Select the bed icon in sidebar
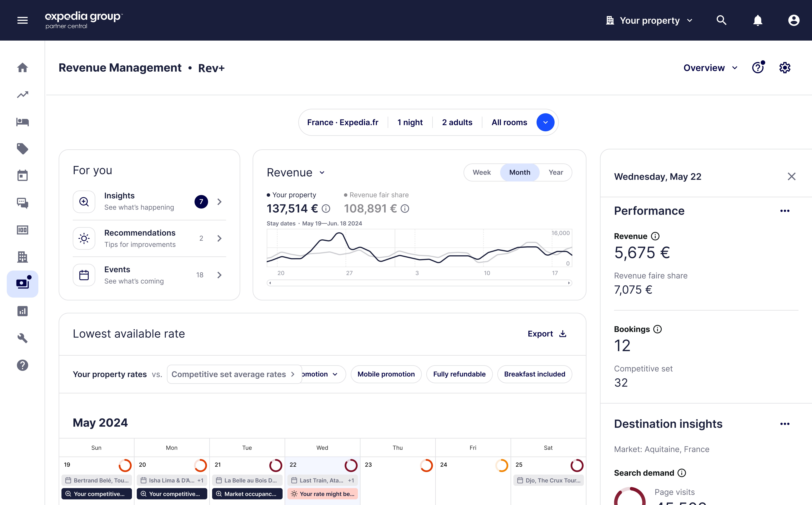Viewport: 812px width, 505px height. [x=22, y=122]
